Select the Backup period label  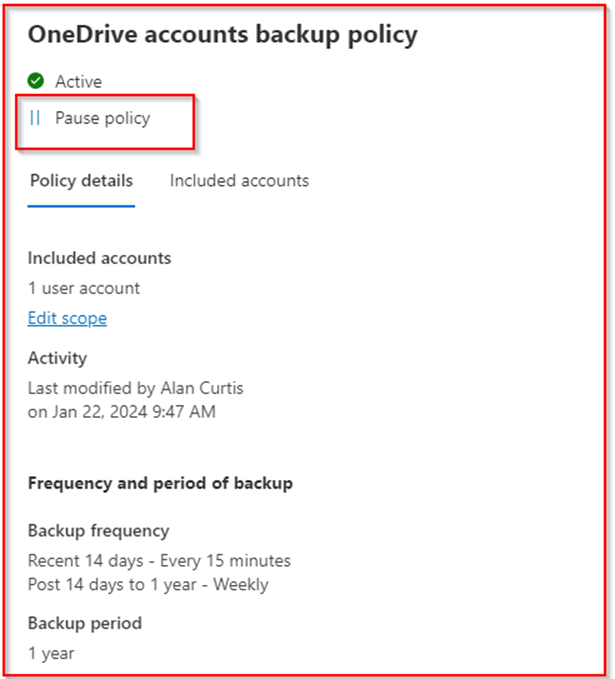tap(84, 623)
